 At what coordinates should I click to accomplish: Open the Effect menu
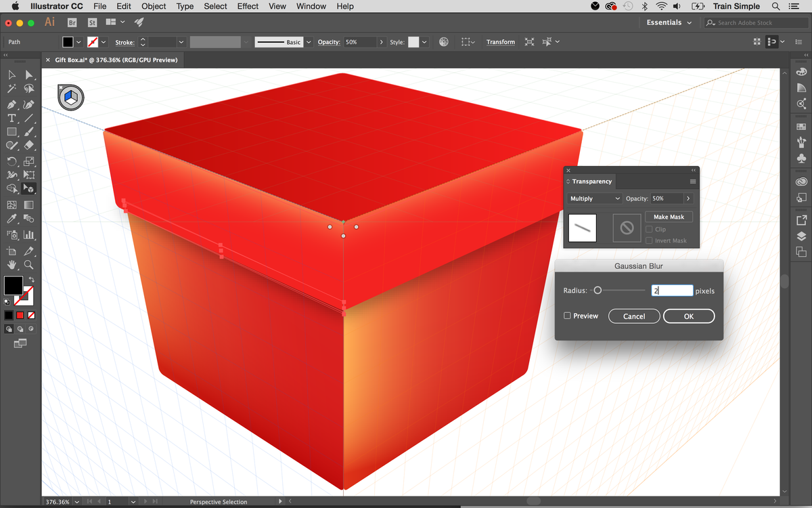click(247, 6)
